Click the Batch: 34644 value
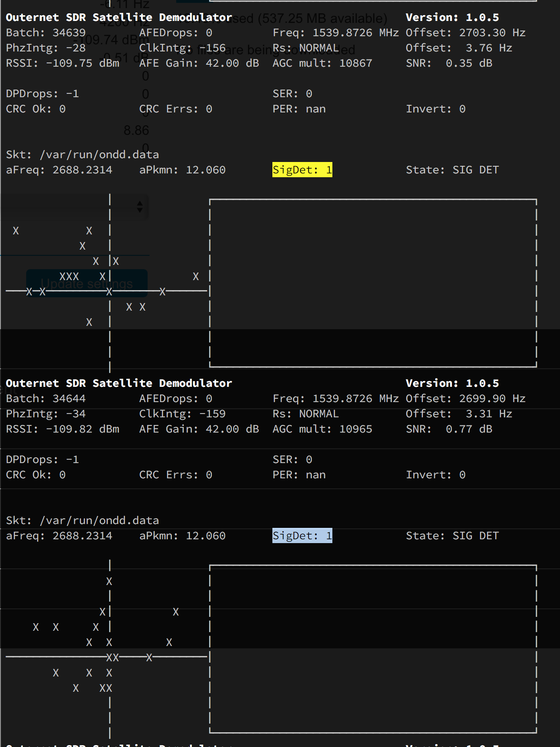The width and height of the screenshot is (560, 747). pyautogui.click(x=46, y=398)
